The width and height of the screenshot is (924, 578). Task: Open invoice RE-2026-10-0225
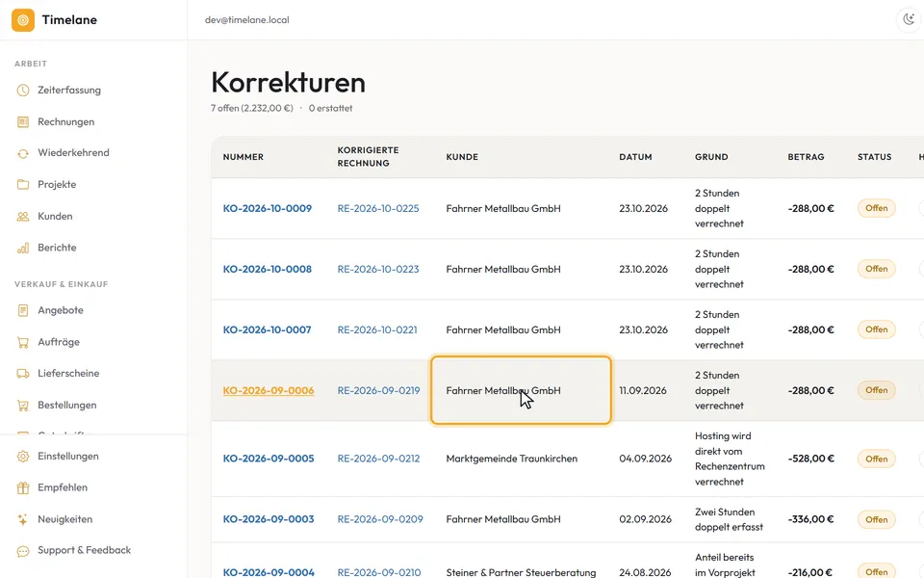coord(378,208)
